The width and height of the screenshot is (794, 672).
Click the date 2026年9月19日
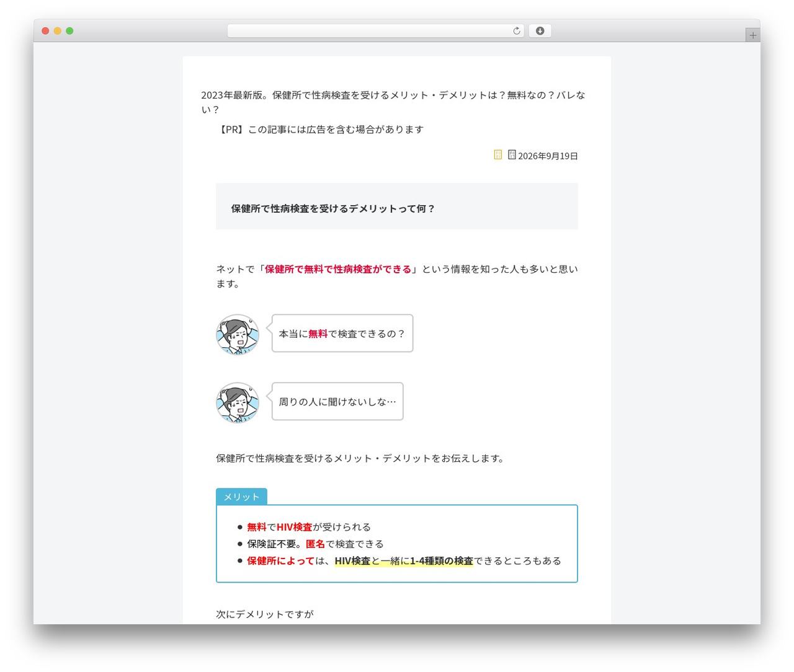[x=548, y=156]
